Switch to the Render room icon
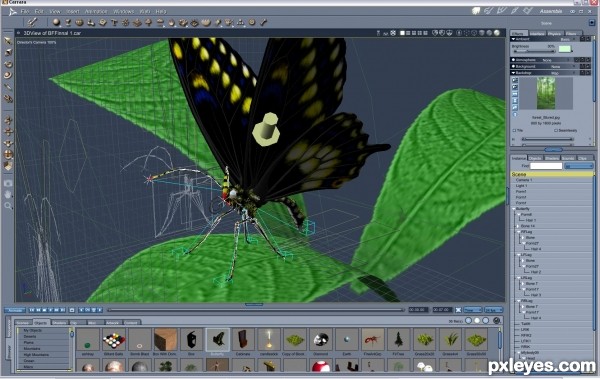The height and width of the screenshot is (379, 600). pyautogui.click(x=528, y=11)
